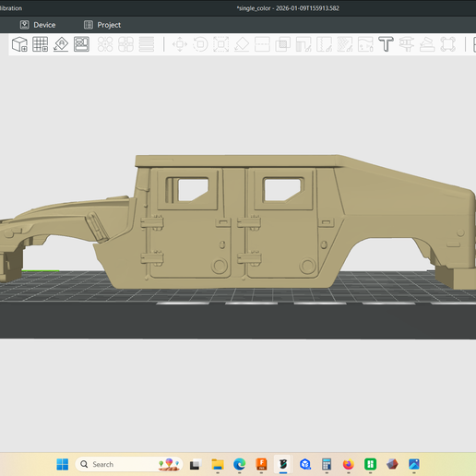Switch to the Device tab
This screenshot has height=476, width=476.
coord(38,25)
